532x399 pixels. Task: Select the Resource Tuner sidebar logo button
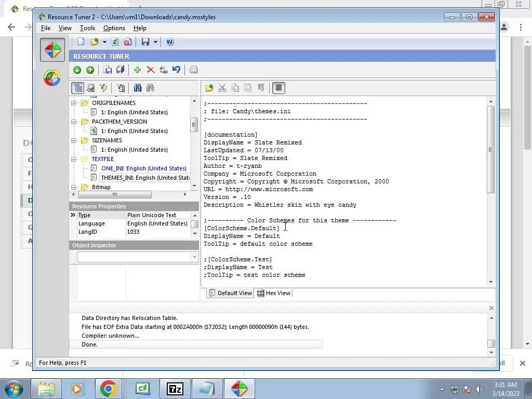pos(52,50)
